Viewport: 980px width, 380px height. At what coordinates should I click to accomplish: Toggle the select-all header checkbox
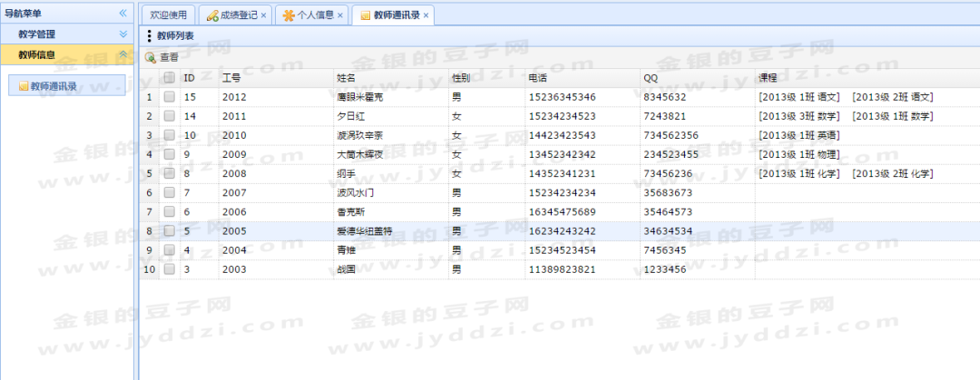170,77
